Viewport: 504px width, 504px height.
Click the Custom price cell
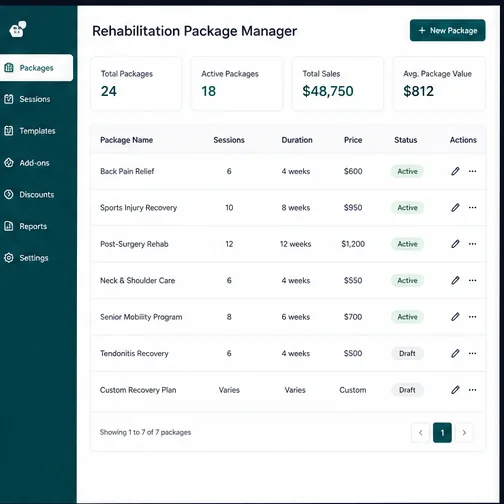(x=353, y=390)
